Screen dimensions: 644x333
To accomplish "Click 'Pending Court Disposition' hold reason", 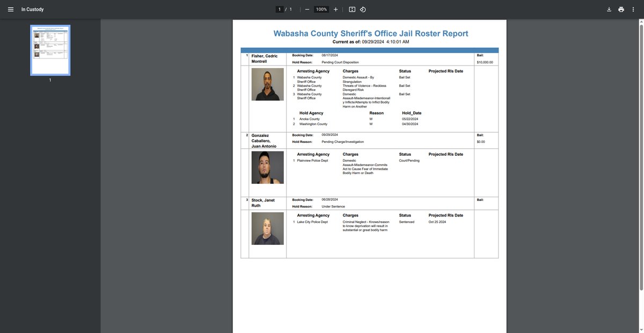I will click(x=340, y=62).
